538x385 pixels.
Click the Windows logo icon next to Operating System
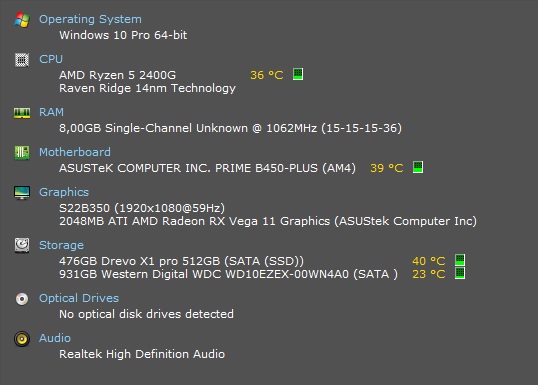(x=22, y=20)
